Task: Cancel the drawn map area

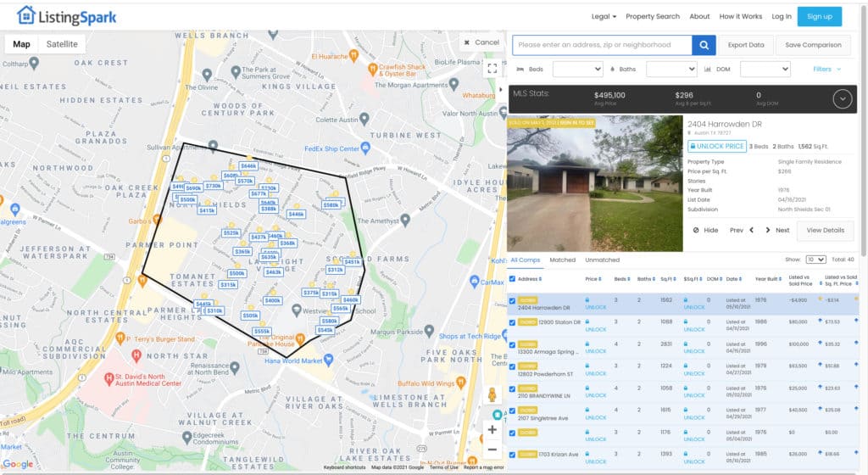Action: point(481,42)
